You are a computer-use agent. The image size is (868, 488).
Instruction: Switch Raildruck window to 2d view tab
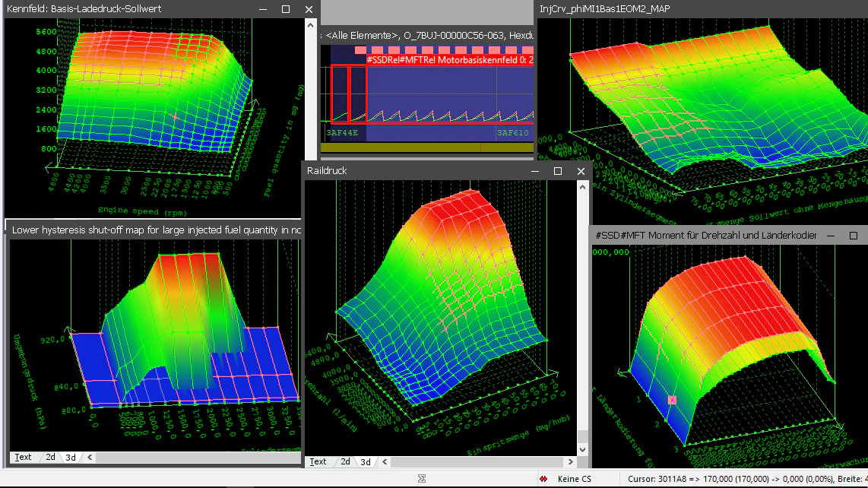coord(345,461)
